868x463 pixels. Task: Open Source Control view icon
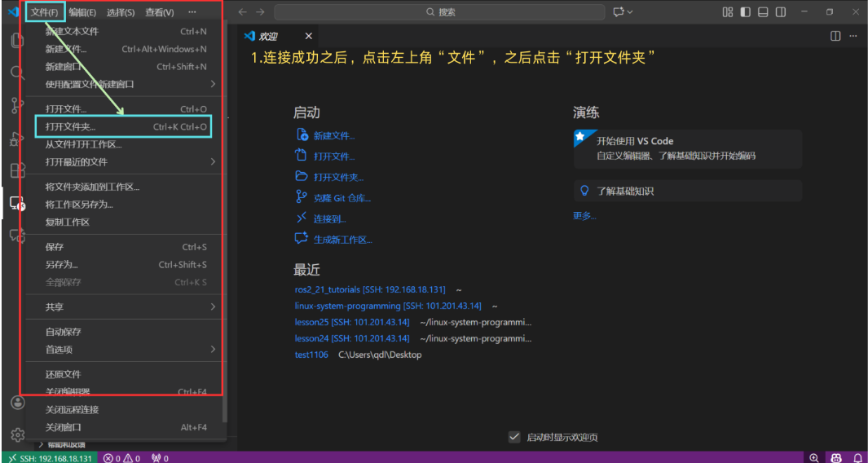point(18,105)
